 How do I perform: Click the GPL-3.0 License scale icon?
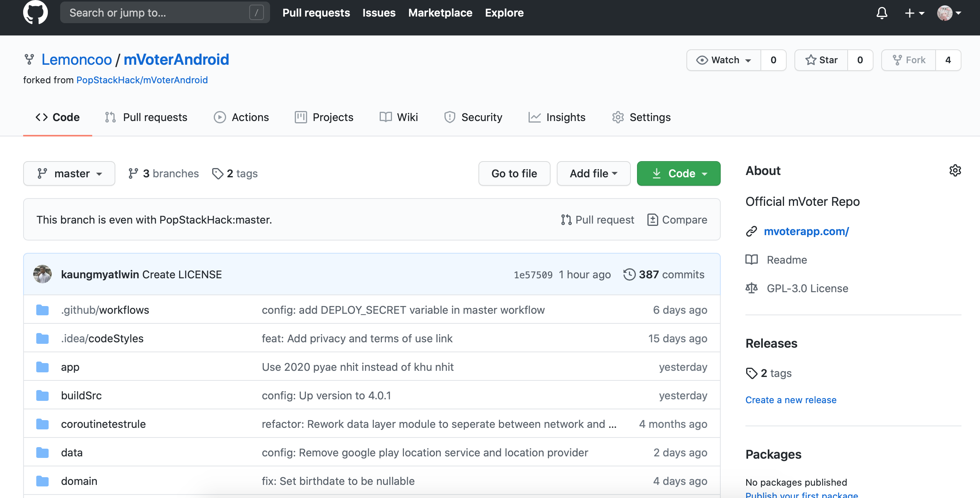(x=752, y=288)
